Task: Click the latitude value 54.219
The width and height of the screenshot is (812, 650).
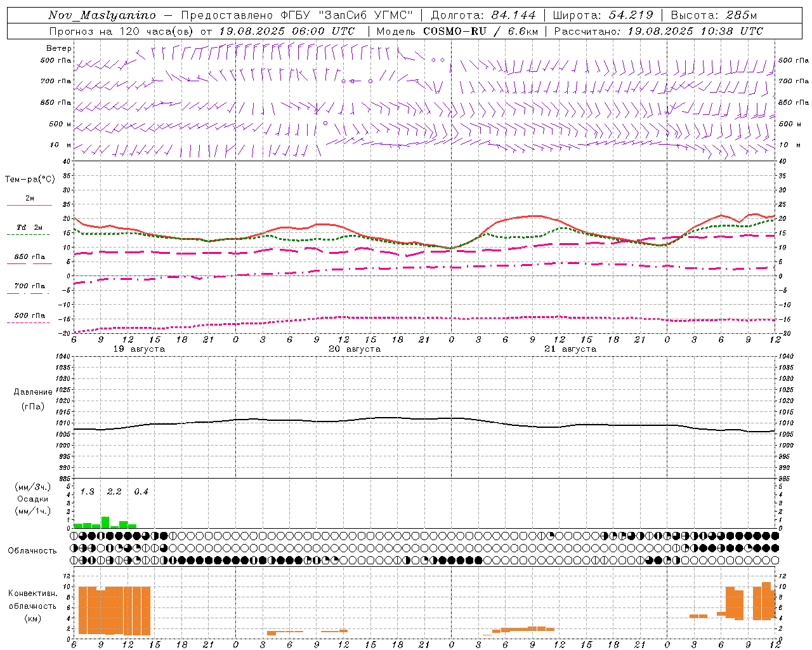Action: pyautogui.click(x=631, y=15)
